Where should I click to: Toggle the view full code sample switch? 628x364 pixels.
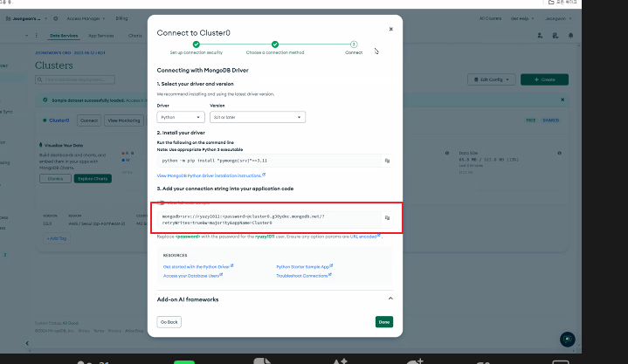161,203
